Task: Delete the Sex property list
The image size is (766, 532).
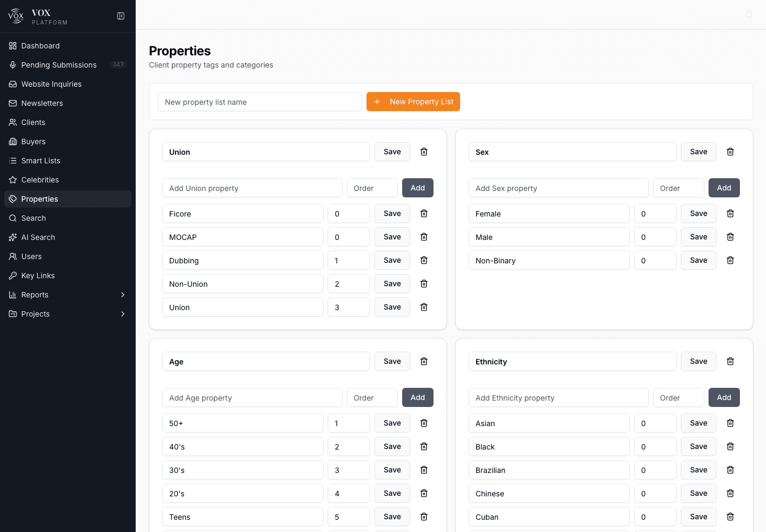Action: 730,152
